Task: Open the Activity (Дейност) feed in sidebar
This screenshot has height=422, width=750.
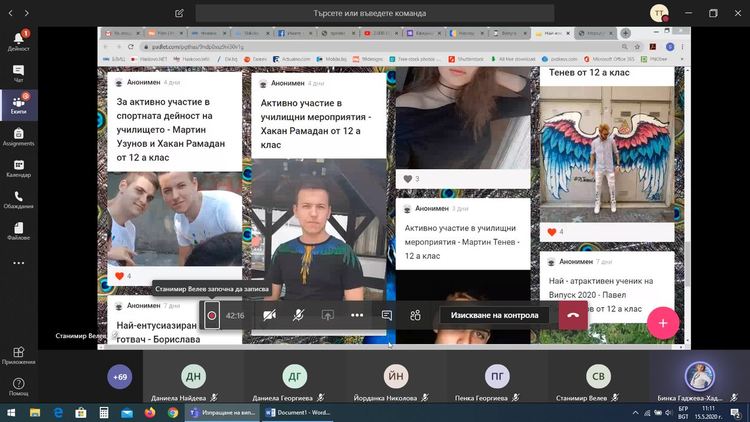Action: point(18,38)
